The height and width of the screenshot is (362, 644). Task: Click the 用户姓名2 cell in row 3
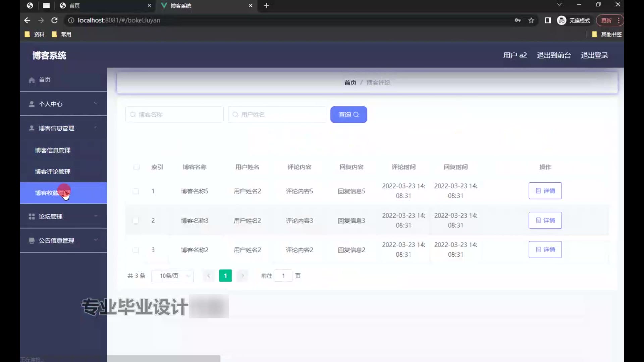click(x=247, y=250)
